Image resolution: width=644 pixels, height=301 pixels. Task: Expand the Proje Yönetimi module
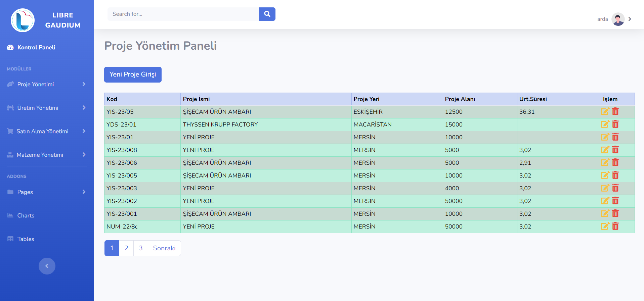47,84
